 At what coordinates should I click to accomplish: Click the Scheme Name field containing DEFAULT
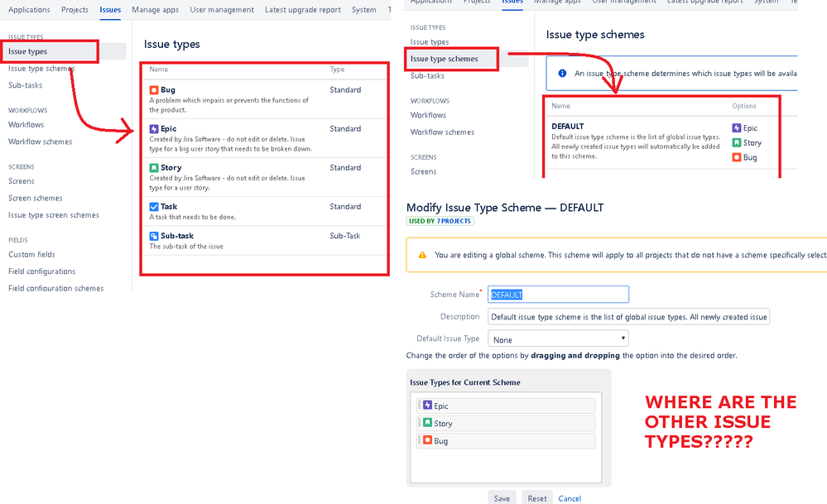point(558,294)
